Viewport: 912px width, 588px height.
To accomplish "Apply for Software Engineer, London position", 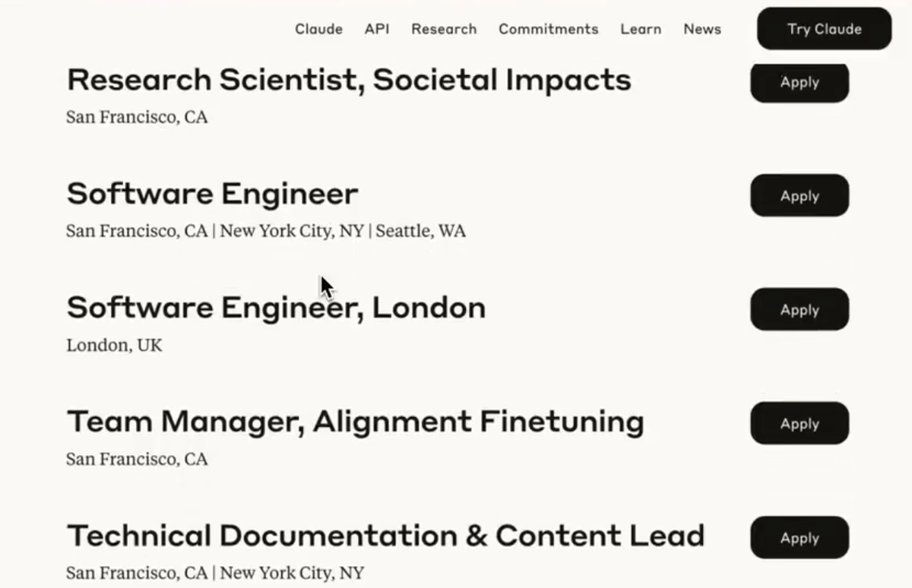I will (800, 310).
